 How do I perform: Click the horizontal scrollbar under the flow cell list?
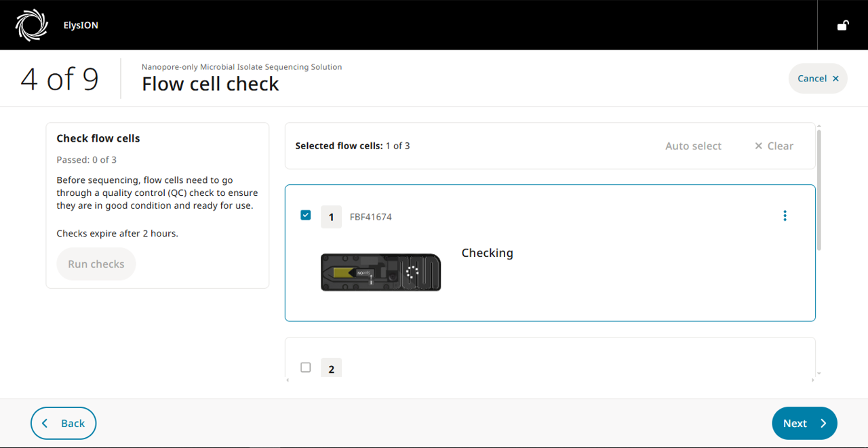[549, 380]
